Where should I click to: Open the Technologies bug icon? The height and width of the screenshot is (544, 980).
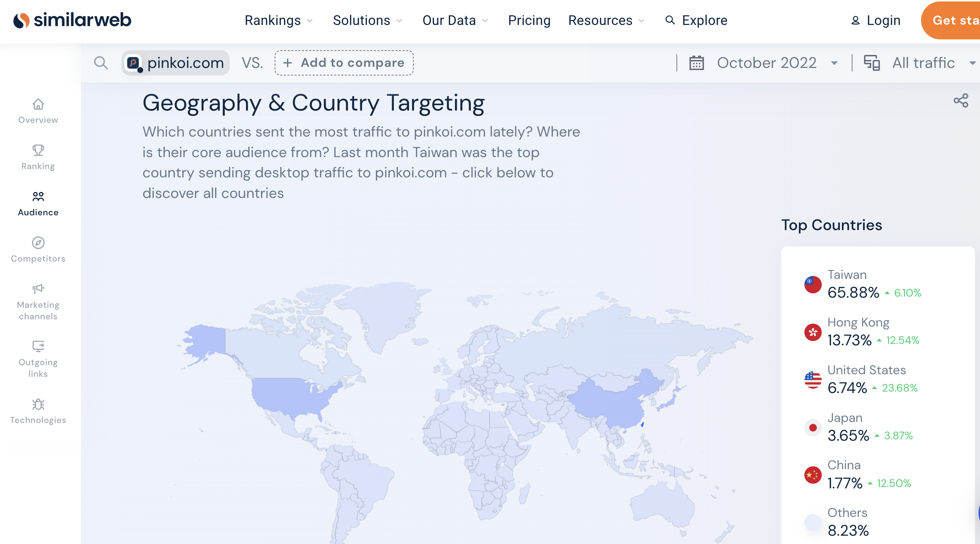tap(38, 404)
